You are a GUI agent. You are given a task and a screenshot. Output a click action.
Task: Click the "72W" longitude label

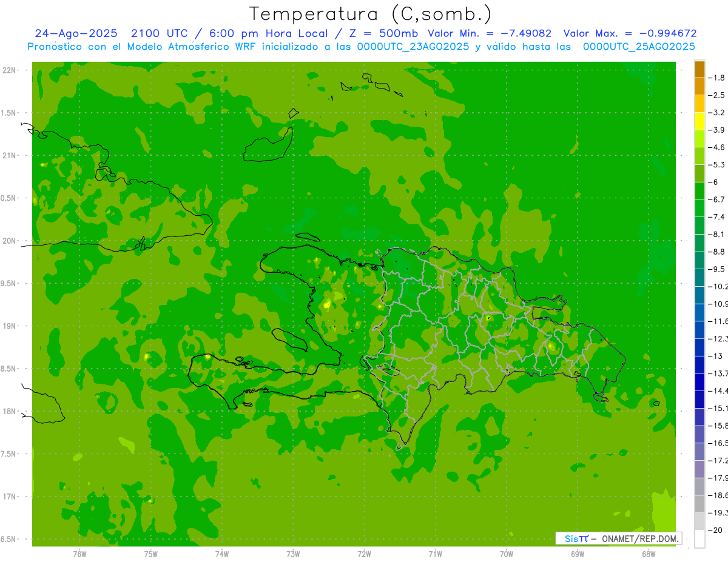point(364,554)
